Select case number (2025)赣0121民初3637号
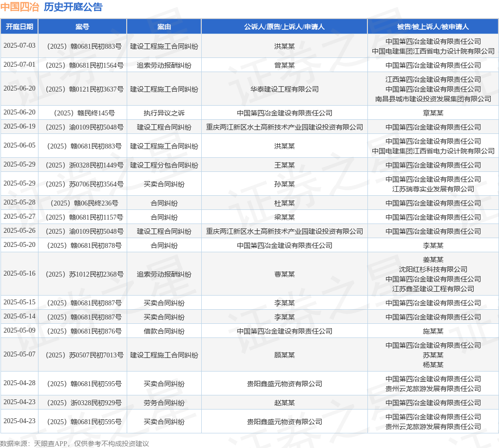499x448 pixels. coord(84,89)
